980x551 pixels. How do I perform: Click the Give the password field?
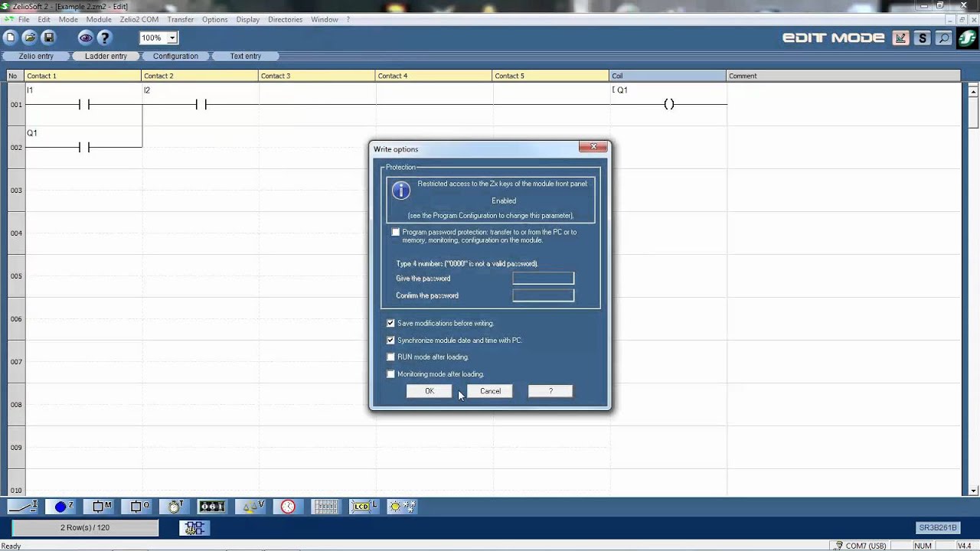pos(543,279)
